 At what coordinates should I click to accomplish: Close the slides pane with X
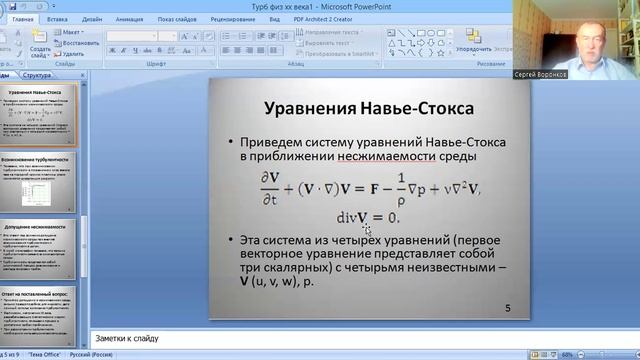pos(82,75)
